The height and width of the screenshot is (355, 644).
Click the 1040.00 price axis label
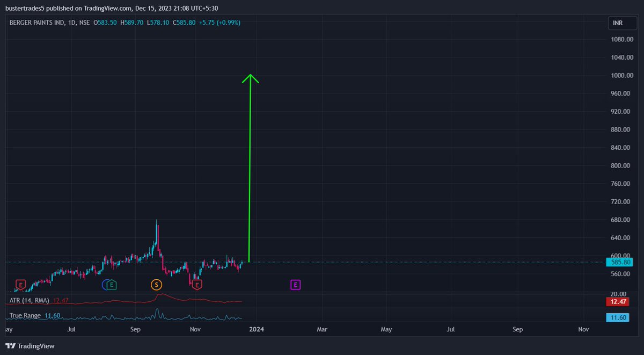621,57
